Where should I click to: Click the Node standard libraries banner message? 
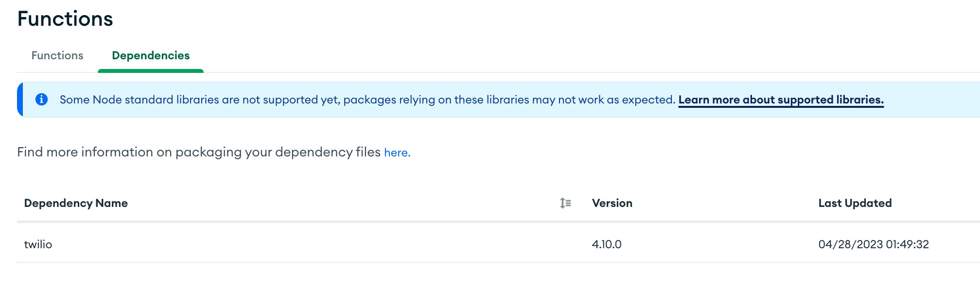click(367, 100)
